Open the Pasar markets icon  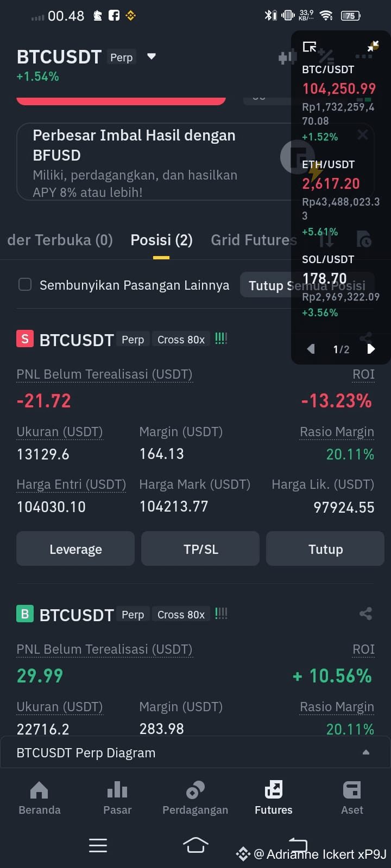tap(117, 797)
